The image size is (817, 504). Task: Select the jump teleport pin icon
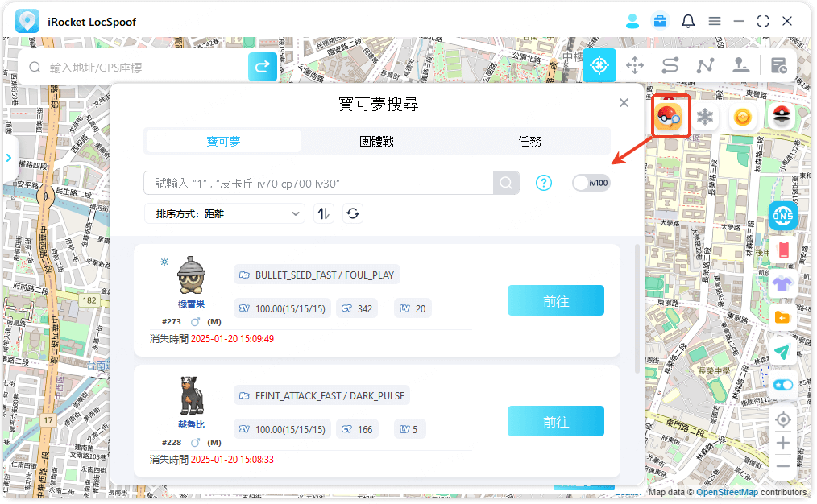(x=740, y=65)
